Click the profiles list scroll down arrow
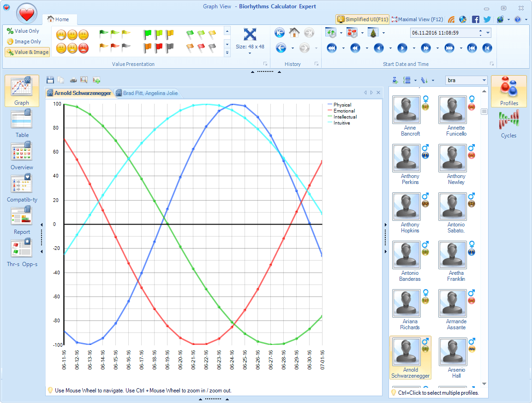The height and width of the screenshot is (403, 532). point(484,384)
